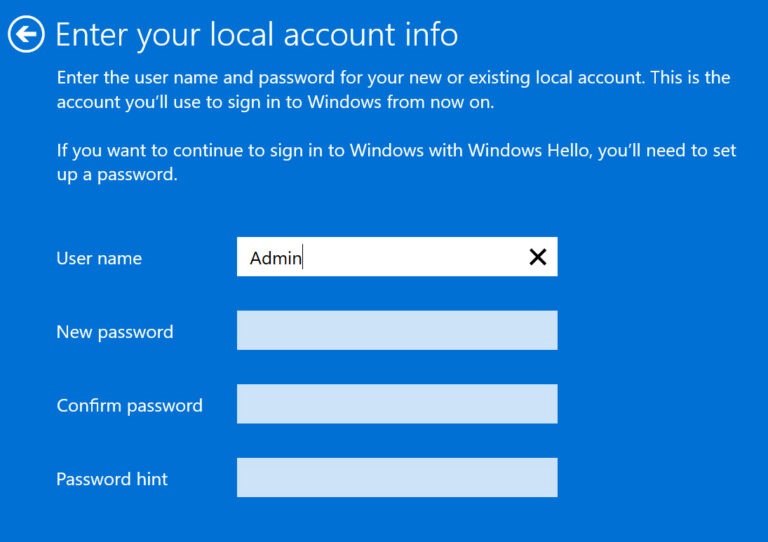Click the word "Admin" in the User name box

tap(275, 258)
